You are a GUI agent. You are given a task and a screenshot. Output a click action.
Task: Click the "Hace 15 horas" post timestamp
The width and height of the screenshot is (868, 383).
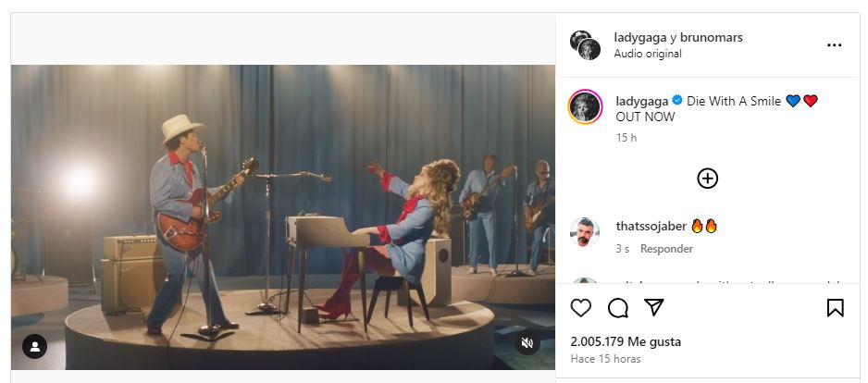coord(605,359)
